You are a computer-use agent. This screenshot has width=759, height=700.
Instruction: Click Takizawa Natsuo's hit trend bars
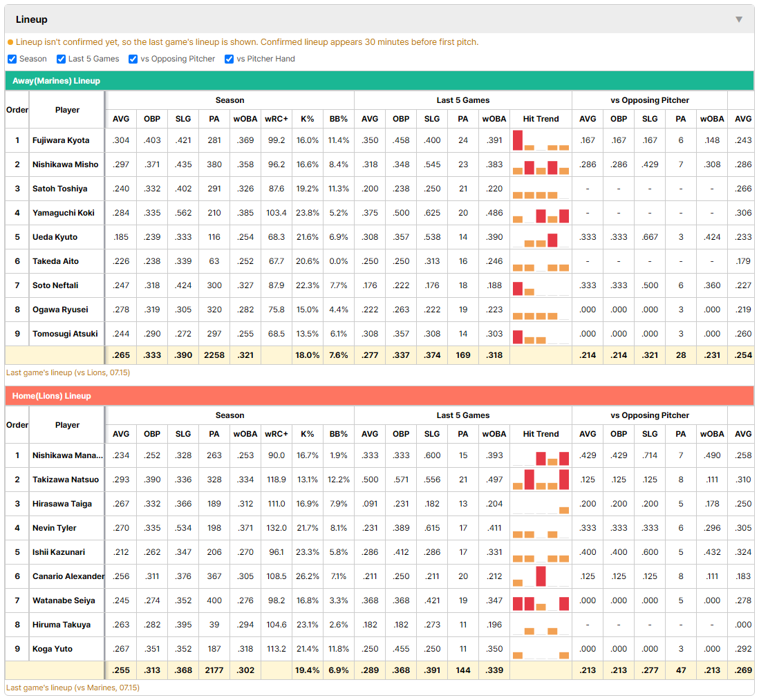click(x=541, y=480)
